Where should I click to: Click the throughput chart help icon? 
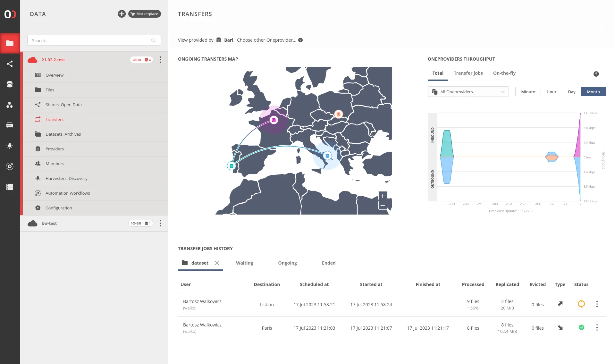(x=596, y=74)
